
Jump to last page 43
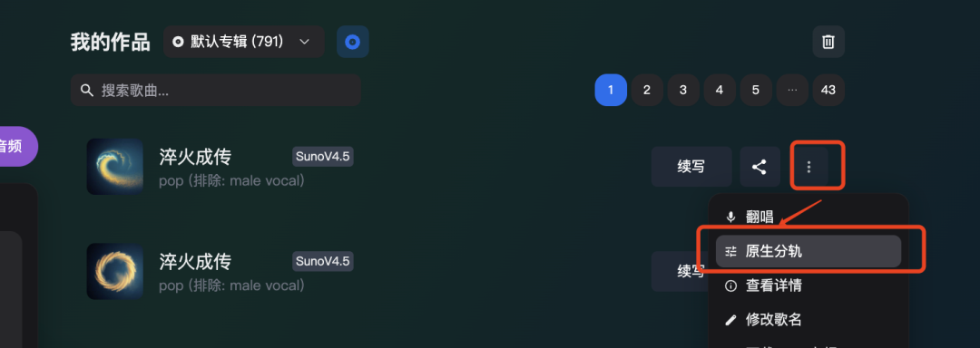828,90
